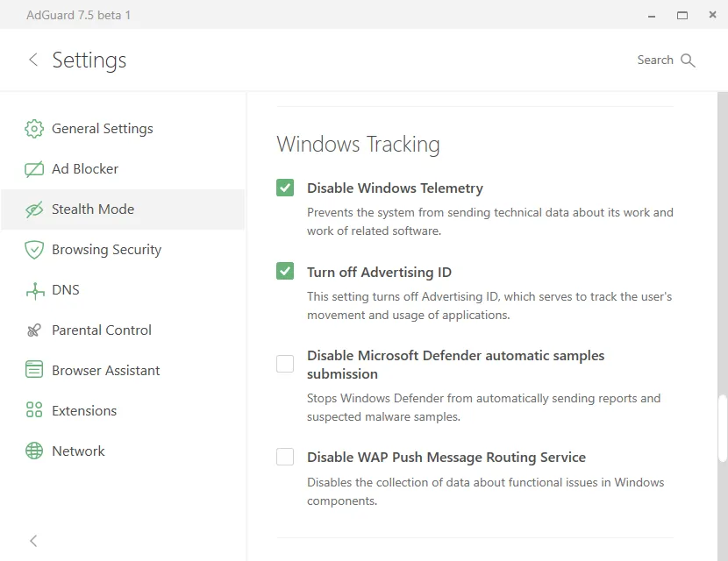The width and height of the screenshot is (728, 561).
Task: Click the Parental Control icon
Action: point(34,330)
